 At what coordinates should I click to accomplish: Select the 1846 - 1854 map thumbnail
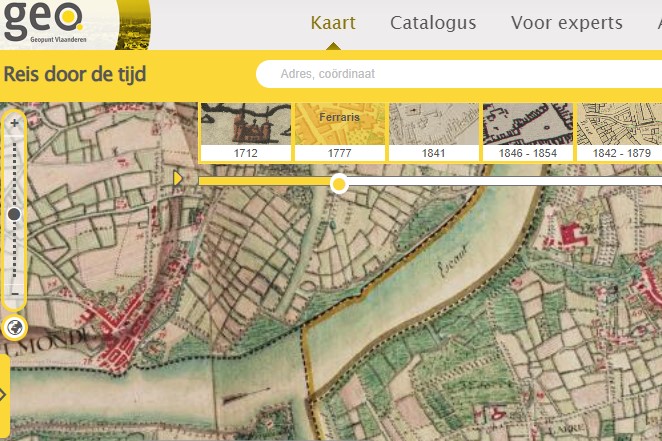[528, 132]
